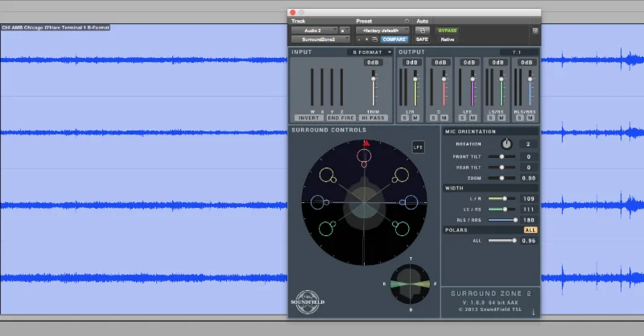Open the Preset settings menu circle icon
Viewport: 644px width, 336px height.
(x=407, y=21)
